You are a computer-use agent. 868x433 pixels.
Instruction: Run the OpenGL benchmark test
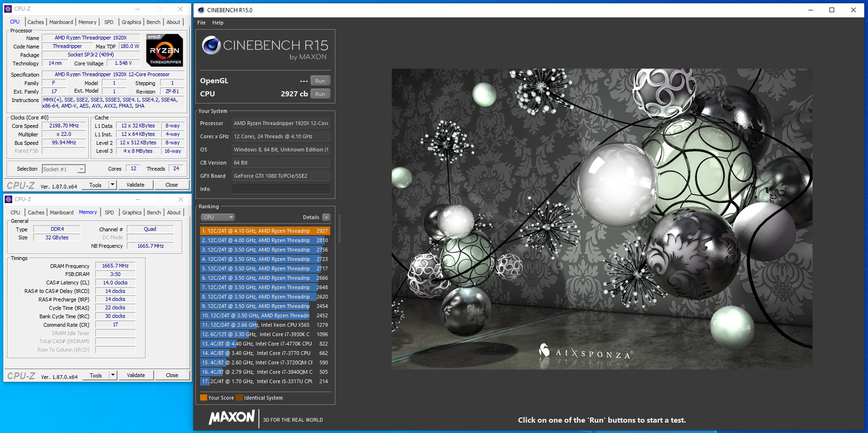click(320, 81)
